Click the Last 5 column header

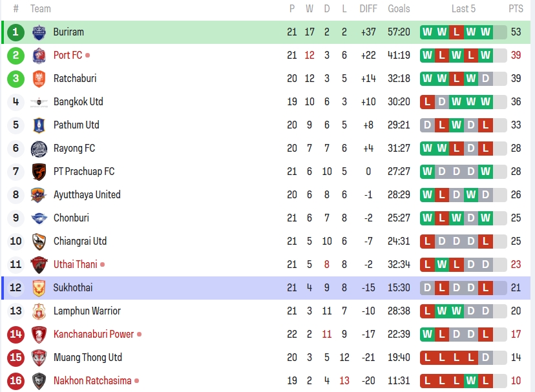click(463, 9)
